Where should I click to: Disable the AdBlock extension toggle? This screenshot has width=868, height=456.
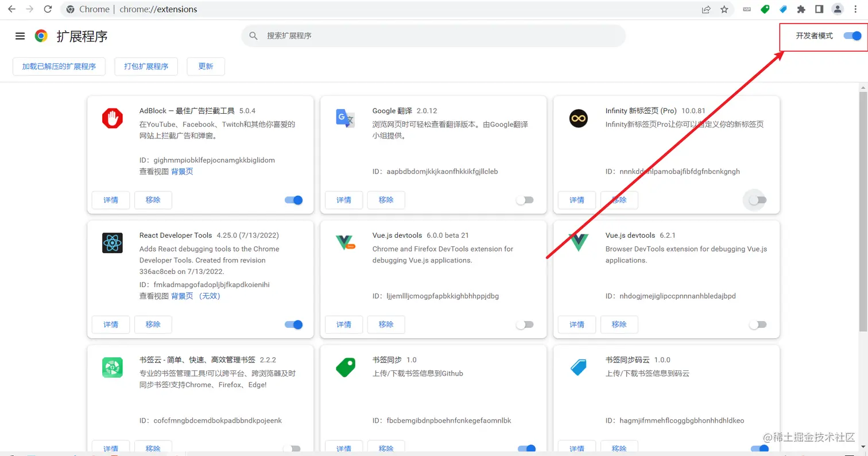pyautogui.click(x=293, y=200)
